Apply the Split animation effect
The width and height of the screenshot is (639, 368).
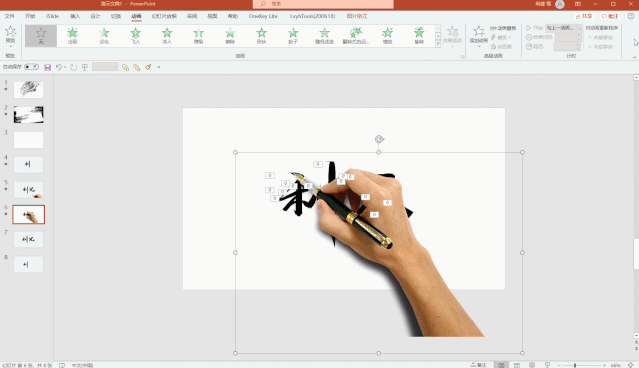pyautogui.click(x=198, y=35)
